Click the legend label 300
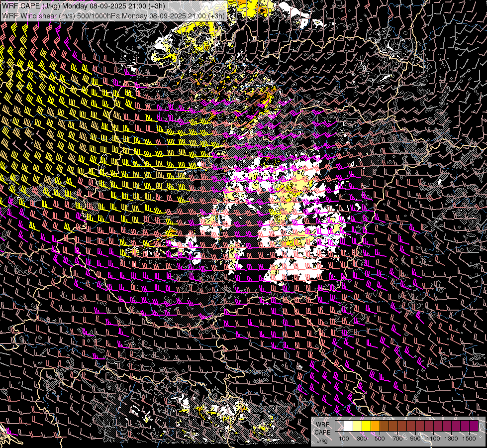Image resolution: width=487 pixels, height=448 pixels. coord(362,439)
